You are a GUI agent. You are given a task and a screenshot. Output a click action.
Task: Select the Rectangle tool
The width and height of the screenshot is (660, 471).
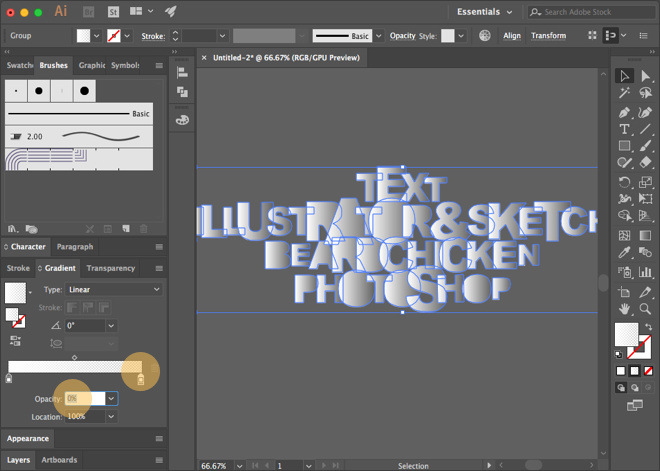coord(624,146)
